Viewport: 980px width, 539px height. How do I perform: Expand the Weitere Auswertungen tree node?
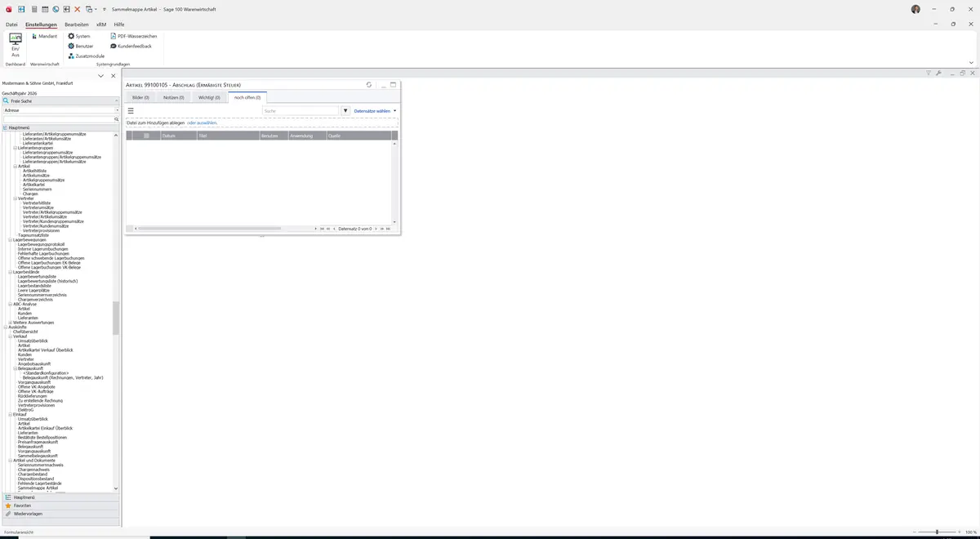pos(11,322)
